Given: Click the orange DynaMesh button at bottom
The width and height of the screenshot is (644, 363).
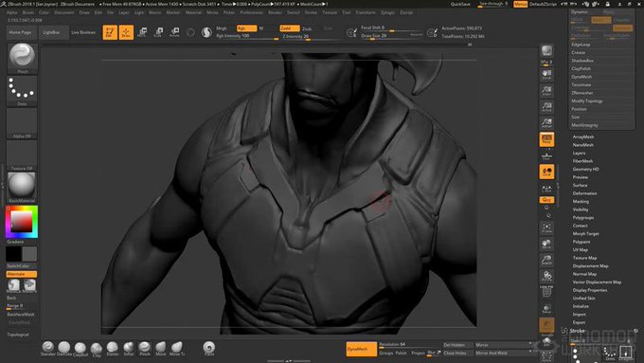Looking at the screenshot, I should (362, 349).
